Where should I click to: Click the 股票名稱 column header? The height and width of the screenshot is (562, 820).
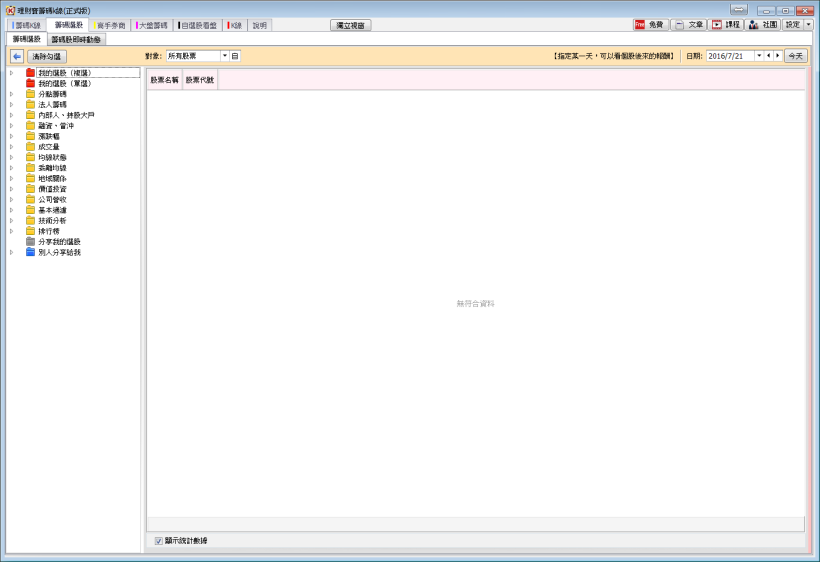pos(165,80)
